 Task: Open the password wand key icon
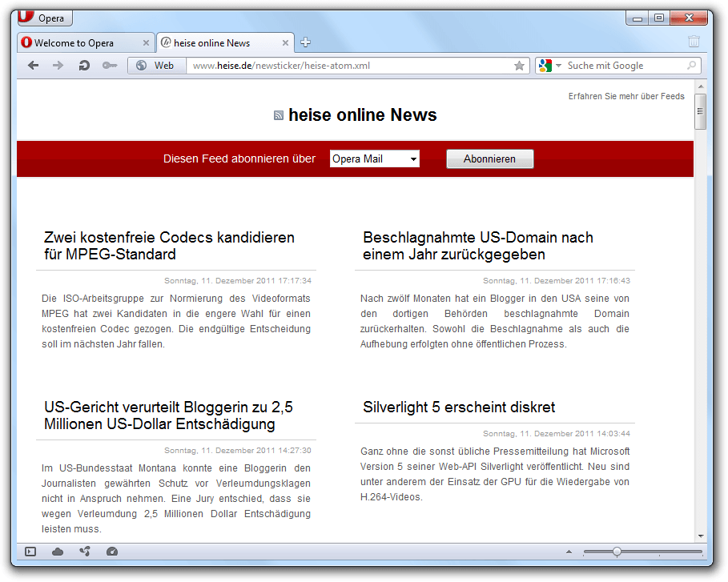pyautogui.click(x=110, y=66)
